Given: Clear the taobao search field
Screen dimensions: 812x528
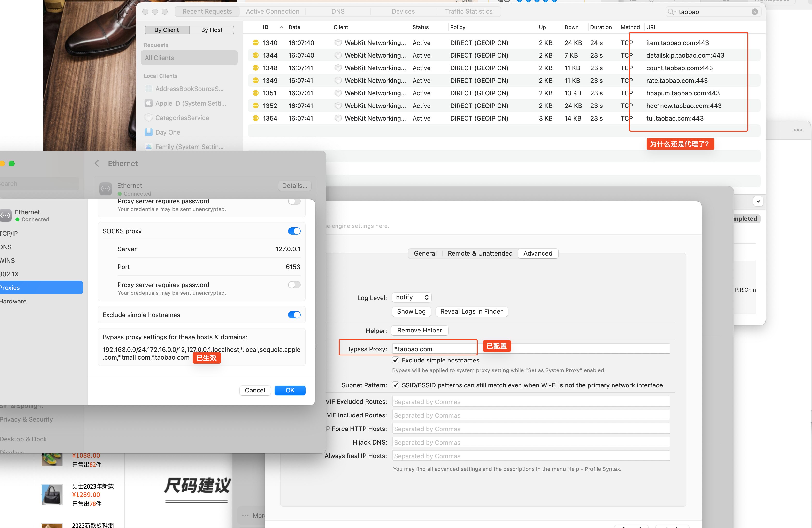Looking at the screenshot, I should tap(755, 12).
